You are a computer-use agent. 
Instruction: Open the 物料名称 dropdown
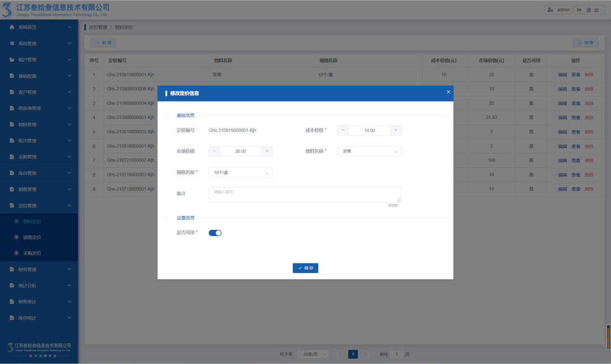369,151
